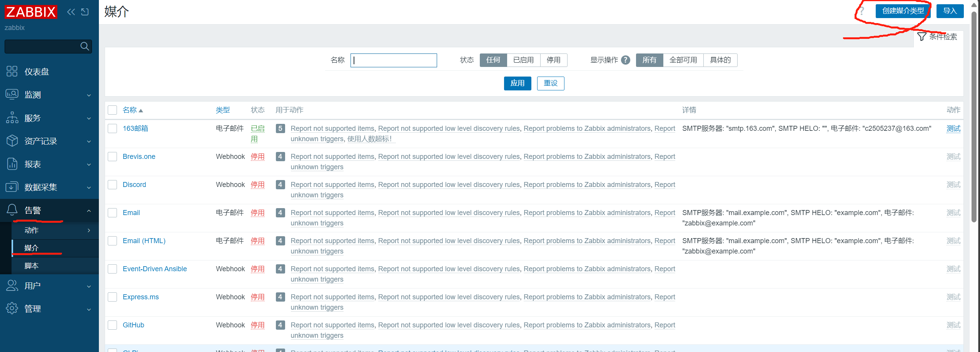980x352 pixels.
Task: Click the 服务 services icon
Action: pos(12,118)
